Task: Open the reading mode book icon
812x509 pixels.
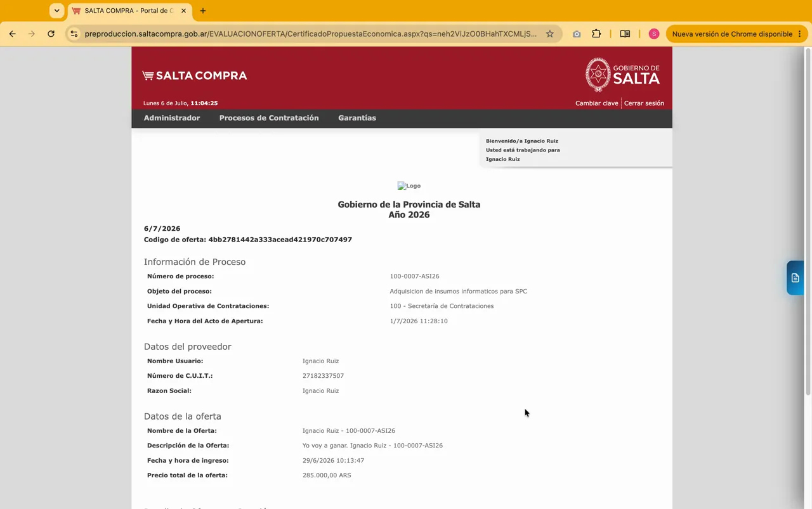Action: click(x=625, y=34)
